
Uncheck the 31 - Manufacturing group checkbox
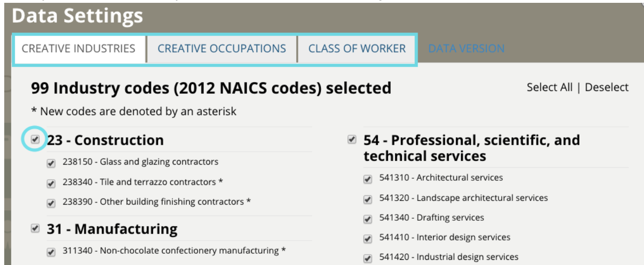pos(35,229)
